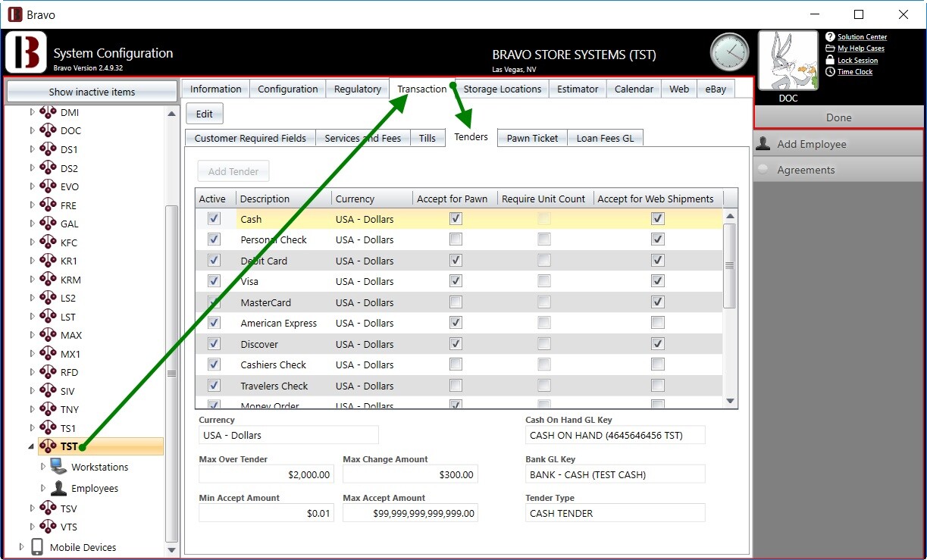This screenshot has width=927, height=560.
Task: Click the Solution Center help icon
Action: tap(830, 36)
